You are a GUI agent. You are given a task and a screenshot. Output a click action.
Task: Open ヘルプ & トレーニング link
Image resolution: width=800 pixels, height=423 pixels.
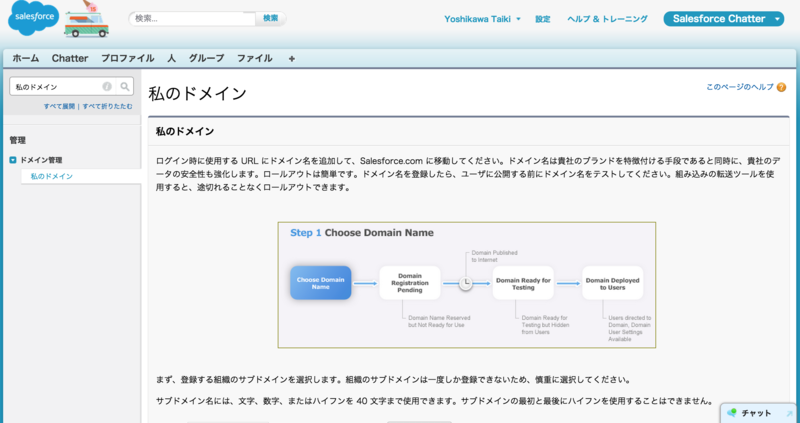[607, 19]
